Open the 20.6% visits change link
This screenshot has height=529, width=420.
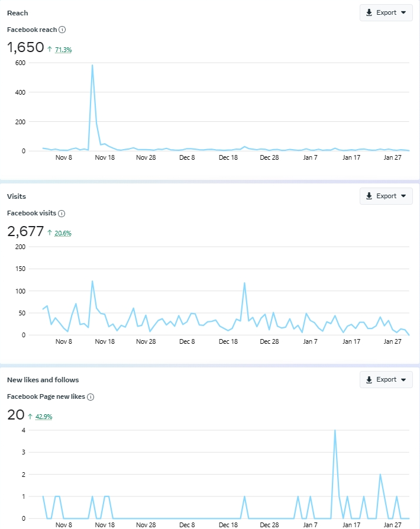pyautogui.click(x=63, y=234)
